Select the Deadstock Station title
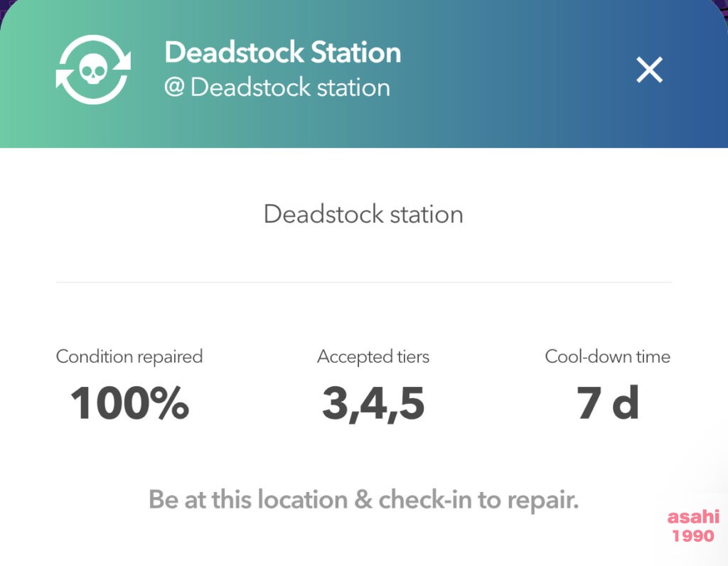 (283, 52)
